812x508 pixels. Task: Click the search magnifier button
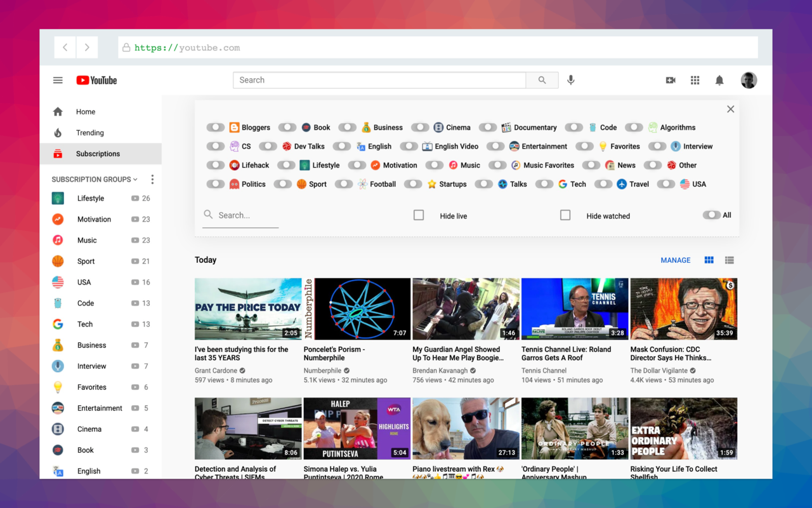coord(542,80)
